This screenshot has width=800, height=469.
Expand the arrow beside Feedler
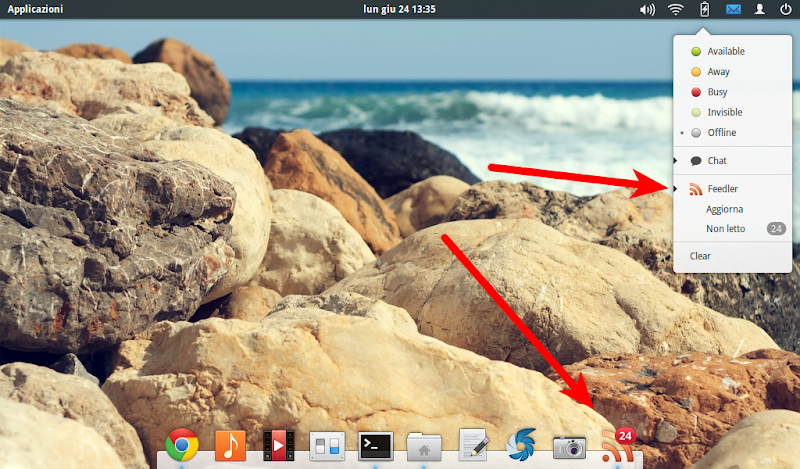pyautogui.click(x=675, y=189)
